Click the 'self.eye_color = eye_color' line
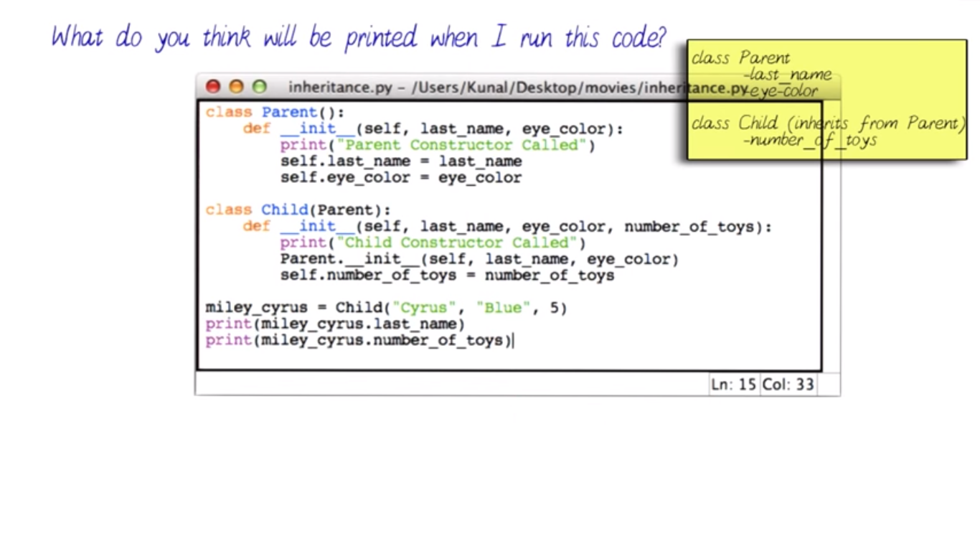This screenshot has width=980, height=551. pyautogui.click(x=400, y=178)
